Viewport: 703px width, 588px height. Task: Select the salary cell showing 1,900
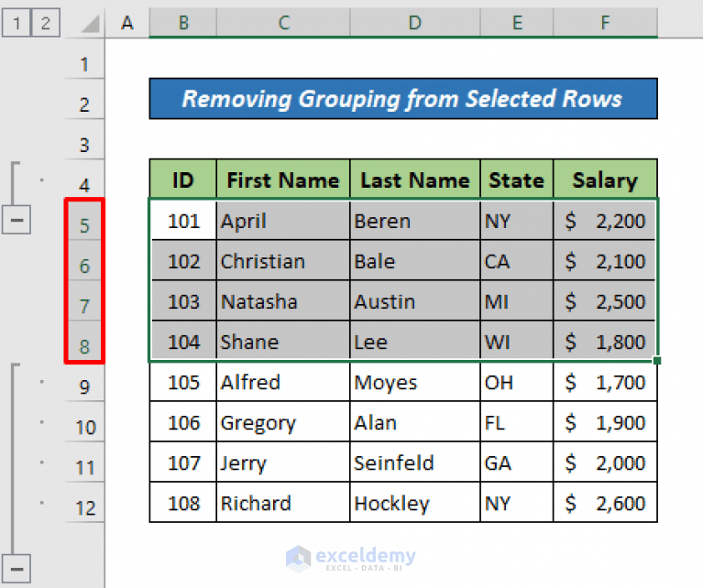point(605,421)
